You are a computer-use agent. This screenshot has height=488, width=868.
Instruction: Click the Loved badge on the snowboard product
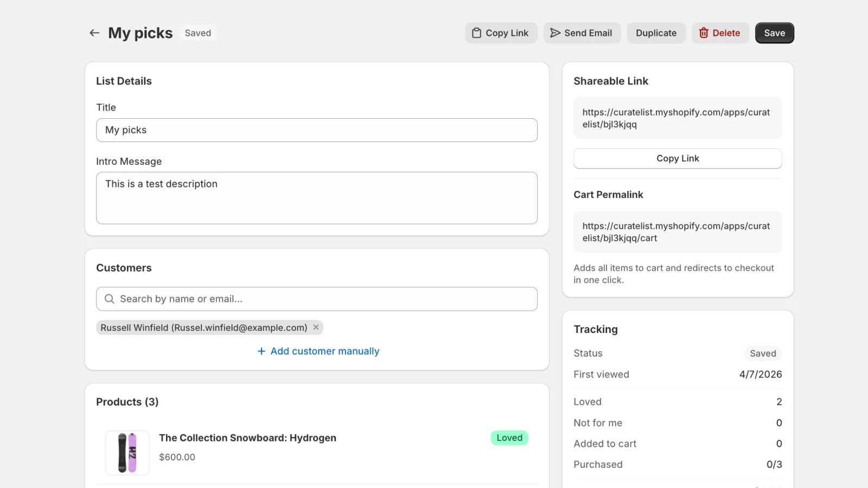click(x=508, y=438)
